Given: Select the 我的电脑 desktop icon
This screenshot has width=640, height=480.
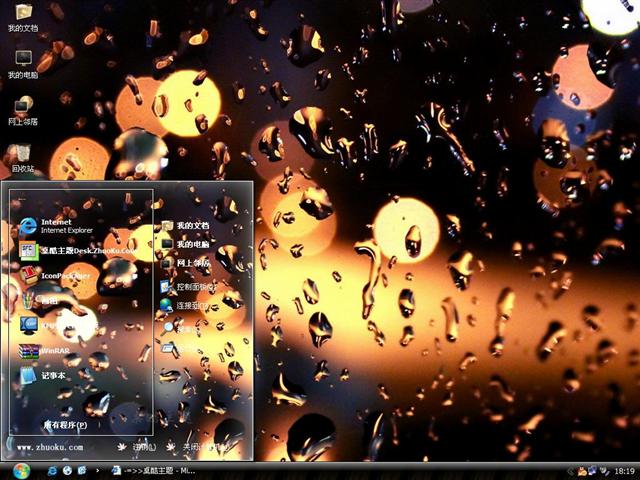Looking at the screenshot, I should point(23,64).
